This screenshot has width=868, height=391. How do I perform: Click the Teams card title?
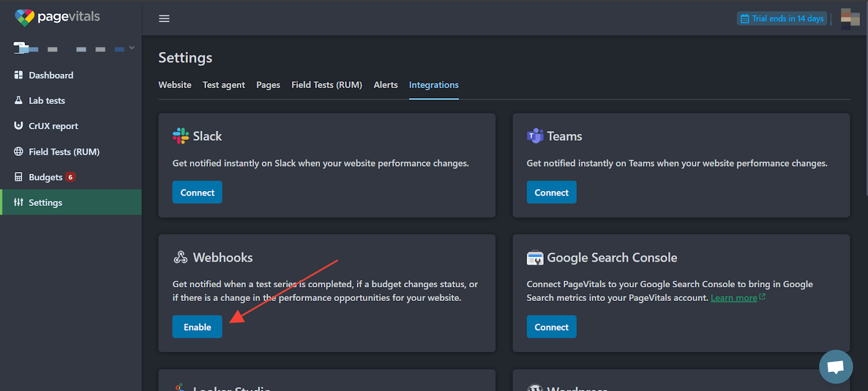point(564,136)
